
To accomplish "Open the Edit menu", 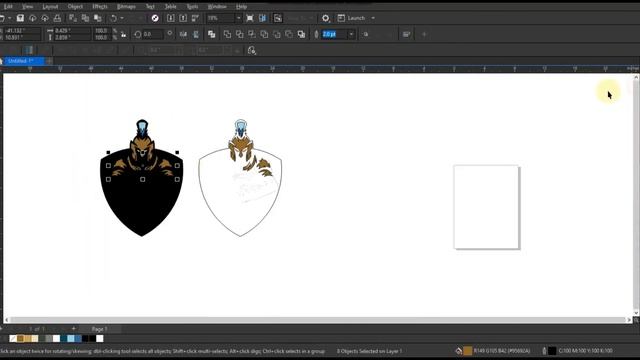I will (8, 7).
